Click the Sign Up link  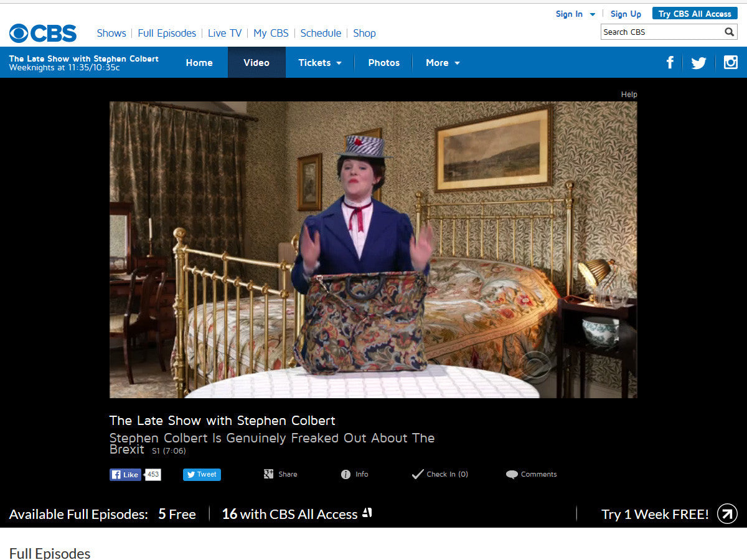(626, 14)
